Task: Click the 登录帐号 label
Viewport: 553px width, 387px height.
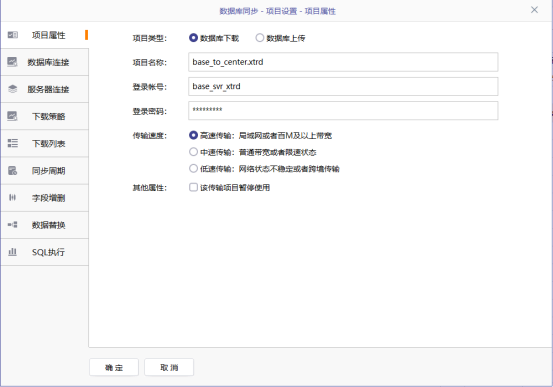Action: pyautogui.click(x=150, y=87)
